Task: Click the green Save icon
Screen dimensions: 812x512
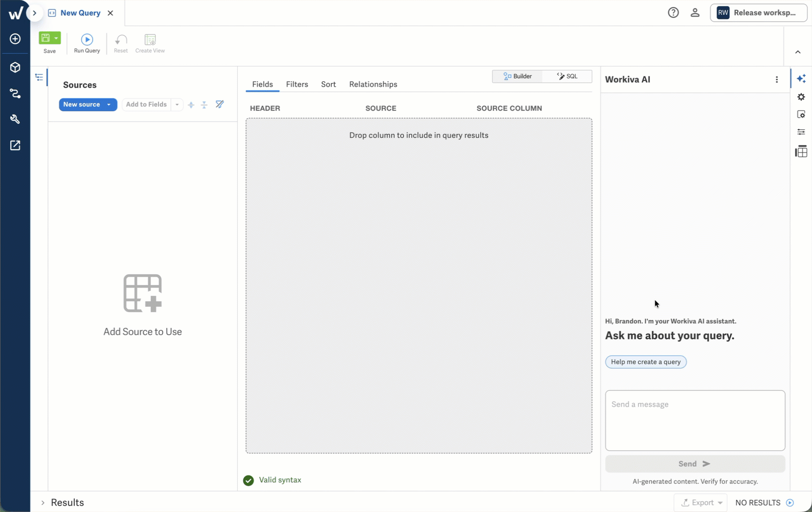Action: click(46, 38)
